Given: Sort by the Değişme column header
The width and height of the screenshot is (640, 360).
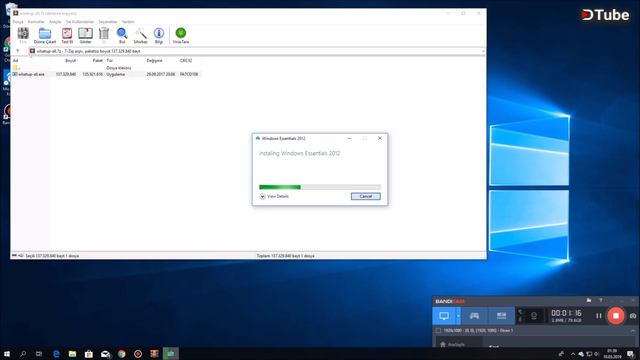Looking at the screenshot, I should coord(161,60).
